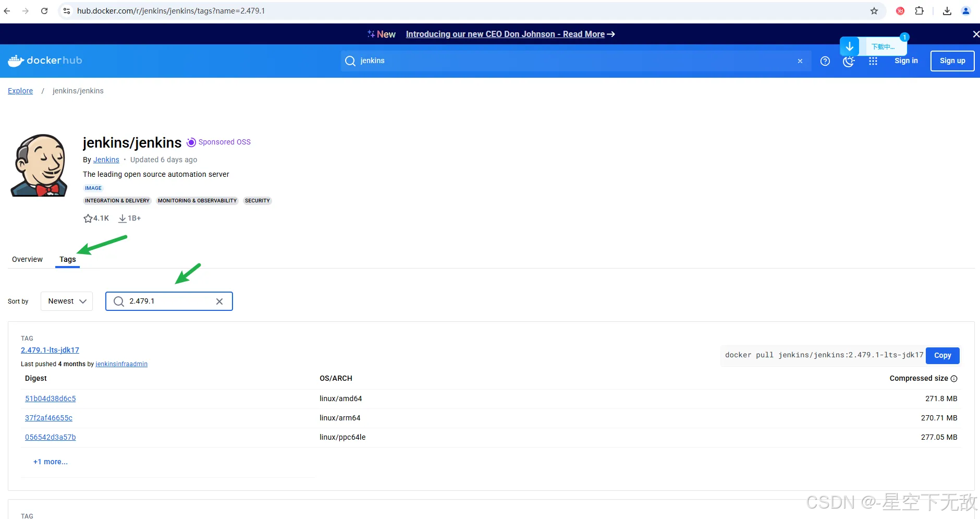Image resolution: width=980 pixels, height=519 pixels.
Task: Open digest 51b04d38d6c5
Action: [x=51, y=399]
